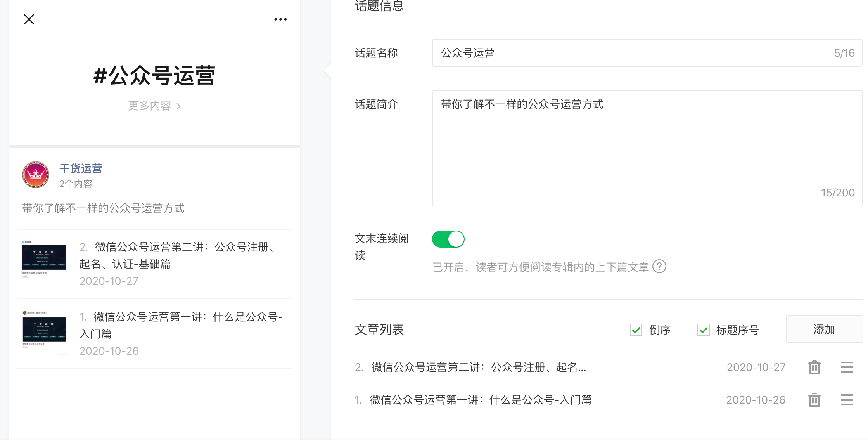This screenshot has width=868, height=444.
Task: Close the topic preview panel
Action: tap(29, 19)
